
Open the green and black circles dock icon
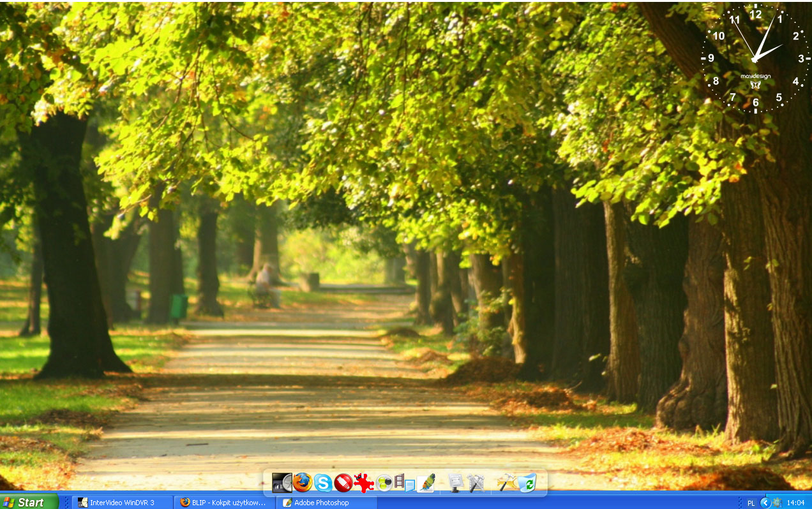pos(384,483)
